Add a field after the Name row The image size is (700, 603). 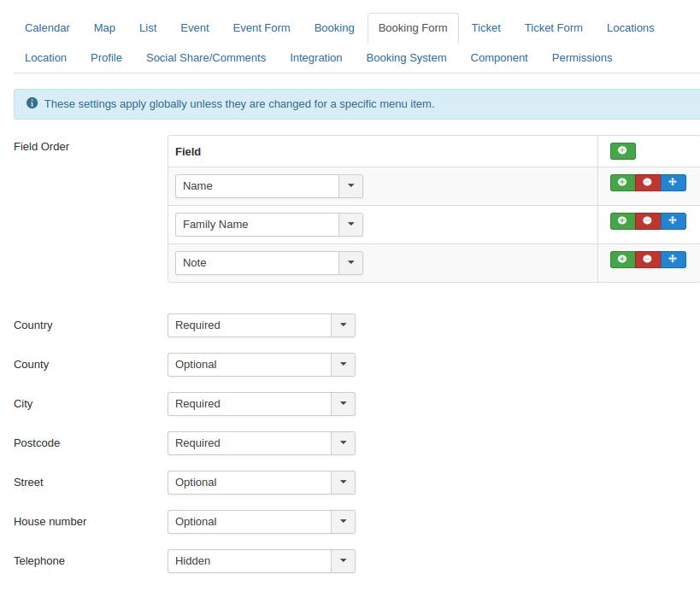622,183
